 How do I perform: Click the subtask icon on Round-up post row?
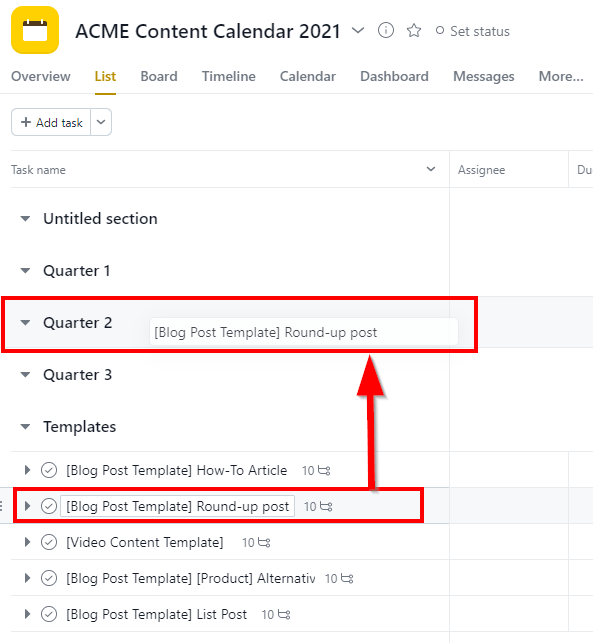point(326,506)
